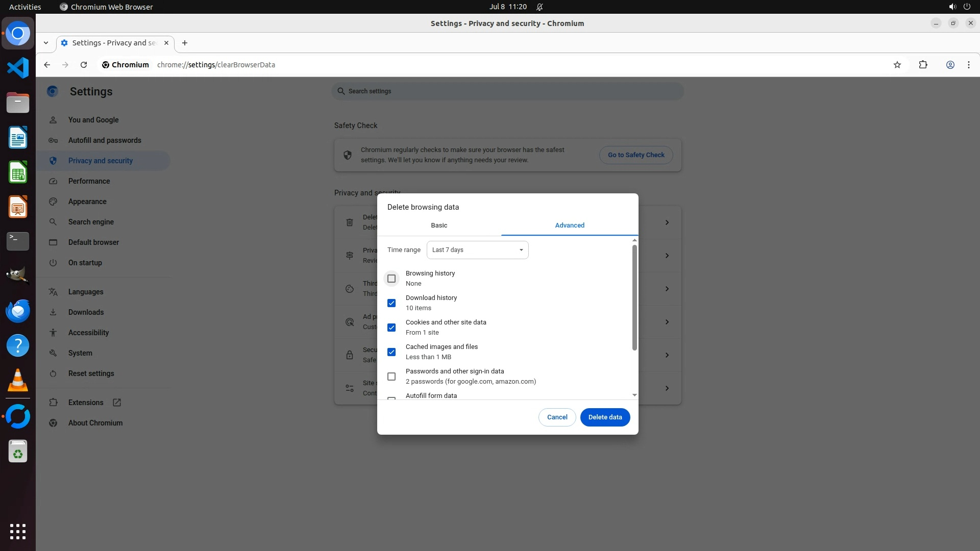Open the Extensions puzzle icon

coord(923,65)
